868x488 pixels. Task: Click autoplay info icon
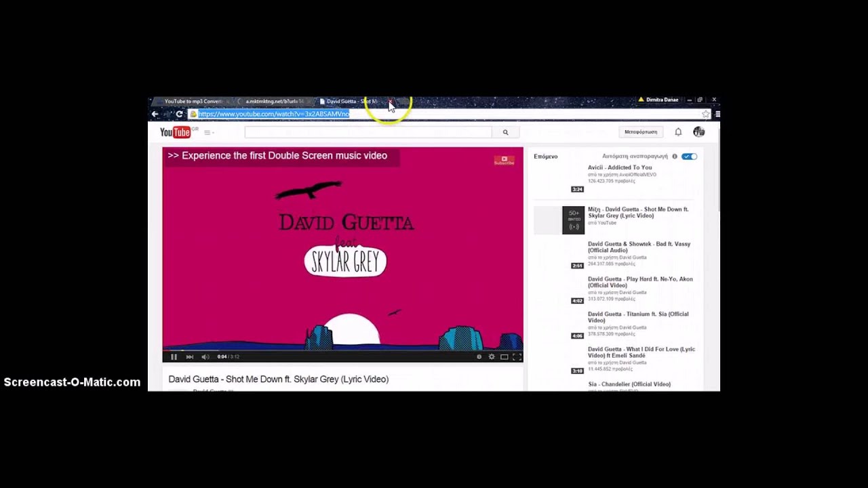(x=675, y=157)
